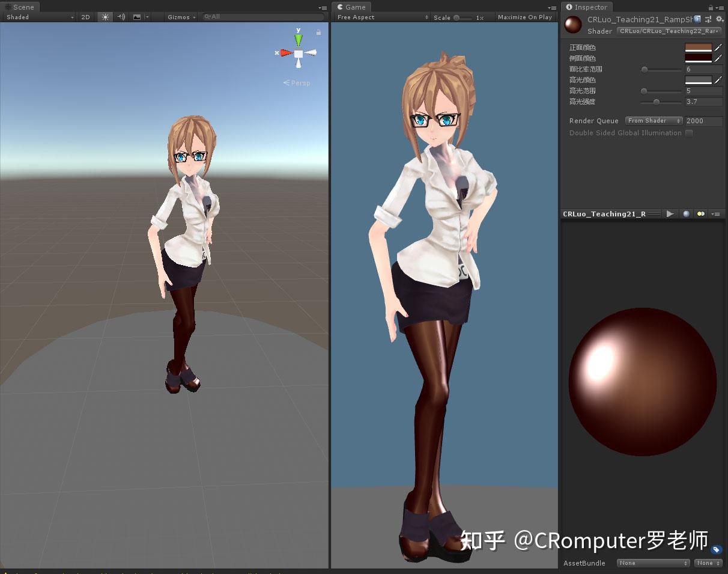Open the material preset settings gear icon

[718, 19]
